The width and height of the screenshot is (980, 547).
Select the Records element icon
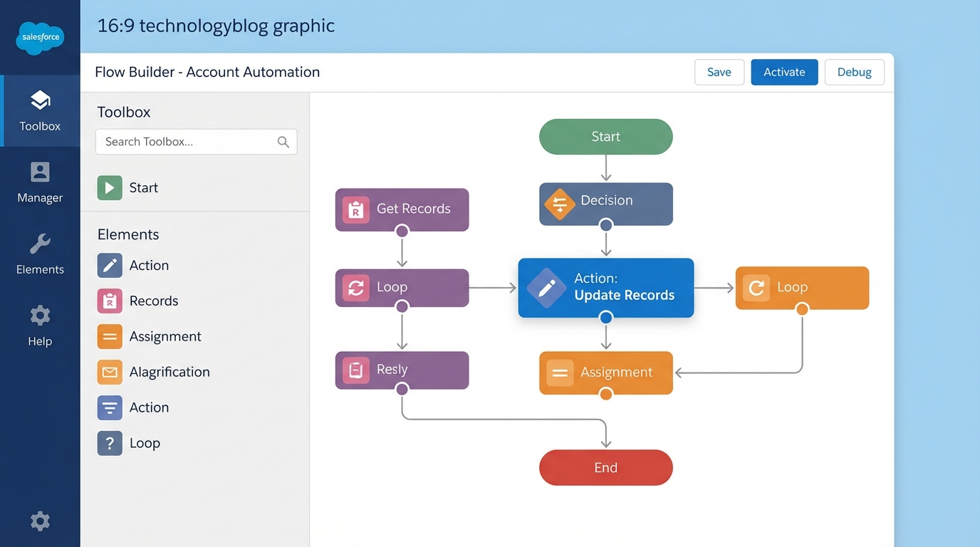109,301
